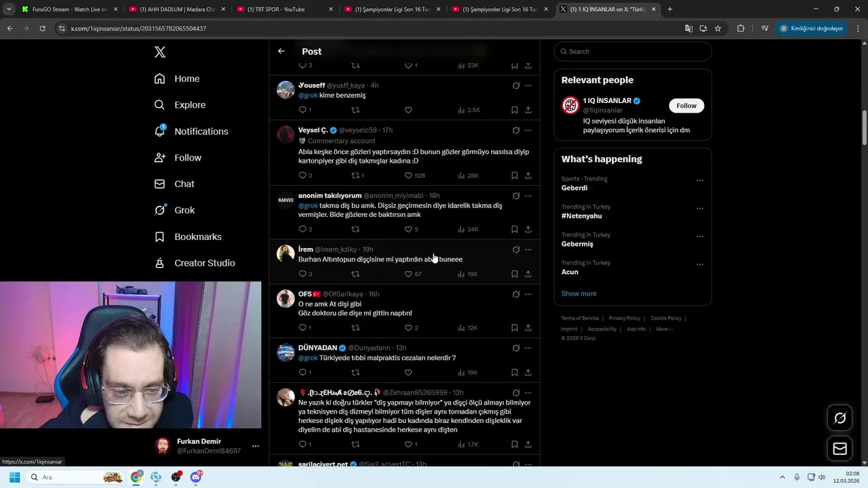
Task: Show more trending topics
Action: click(578, 293)
